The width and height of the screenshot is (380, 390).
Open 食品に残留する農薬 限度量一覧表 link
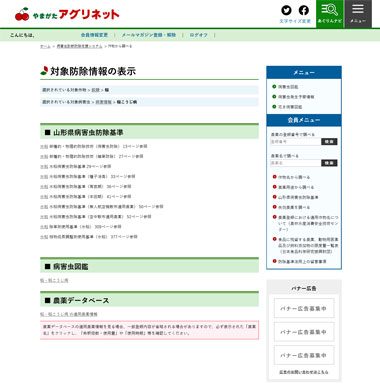(x=308, y=245)
